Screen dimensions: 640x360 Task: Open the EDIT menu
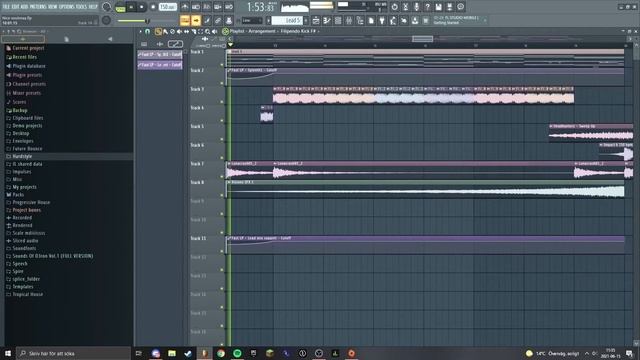click(x=15, y=7)
